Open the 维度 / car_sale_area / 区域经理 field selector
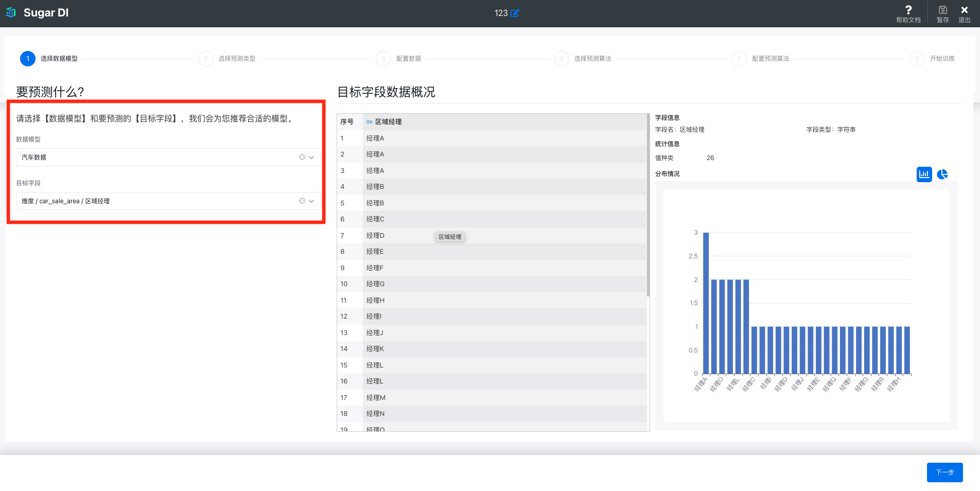The width and height of the screenshot is (980, 491). point(168,201)
